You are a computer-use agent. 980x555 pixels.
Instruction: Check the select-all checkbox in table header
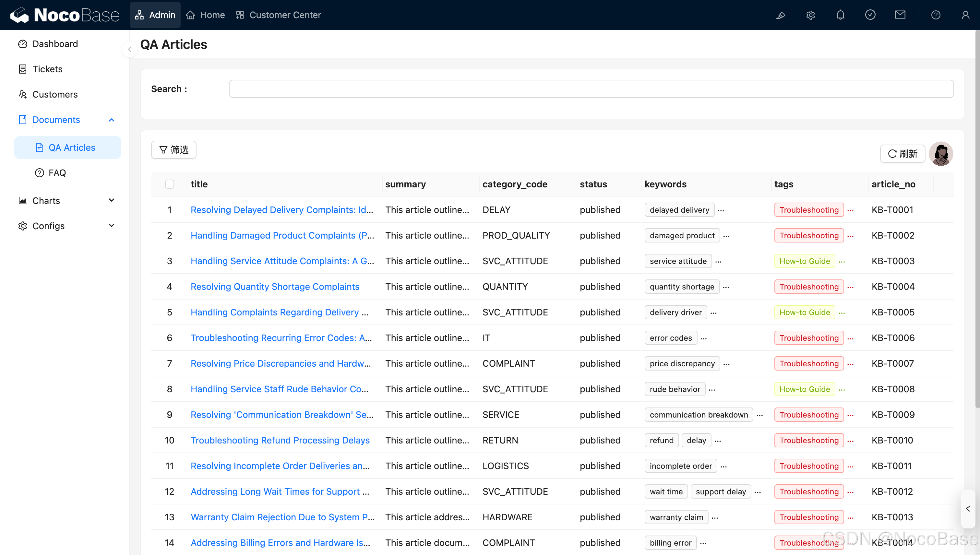coord(169,184)
